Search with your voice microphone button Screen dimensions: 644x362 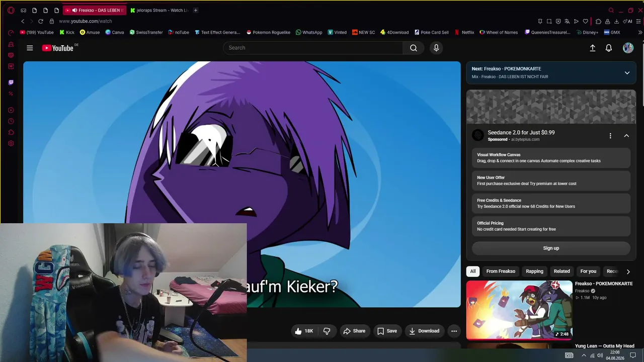[x=436, y=48]
